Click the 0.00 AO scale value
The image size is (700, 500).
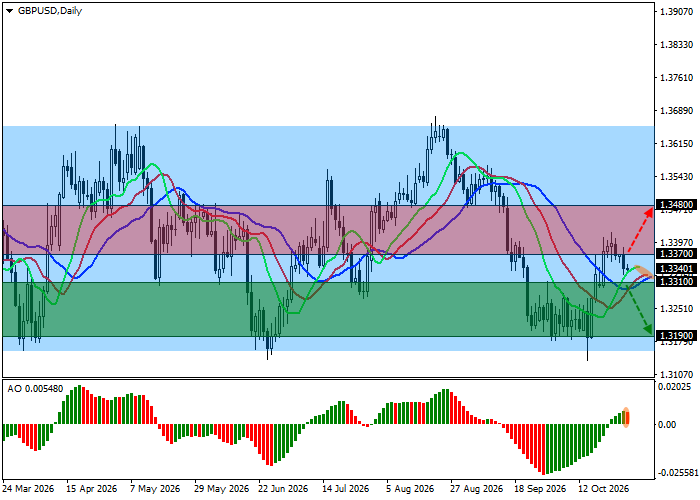point(667,425)
